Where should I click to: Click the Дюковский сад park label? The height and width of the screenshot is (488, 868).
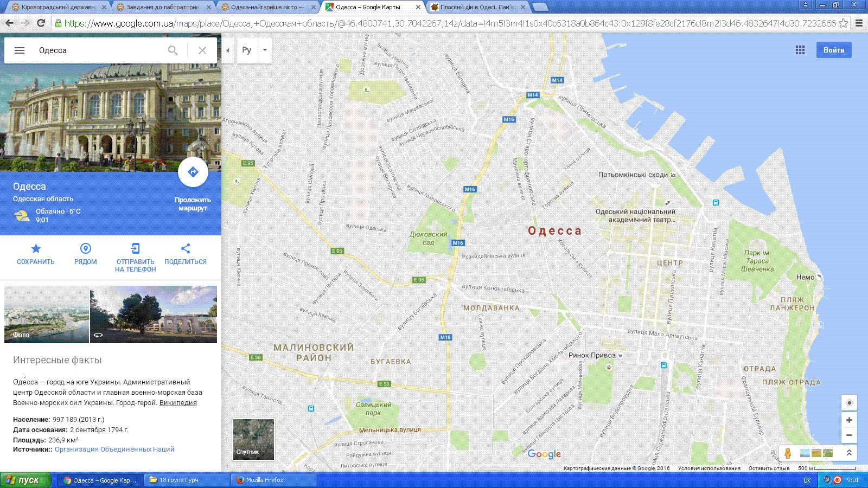click(428, 239)
